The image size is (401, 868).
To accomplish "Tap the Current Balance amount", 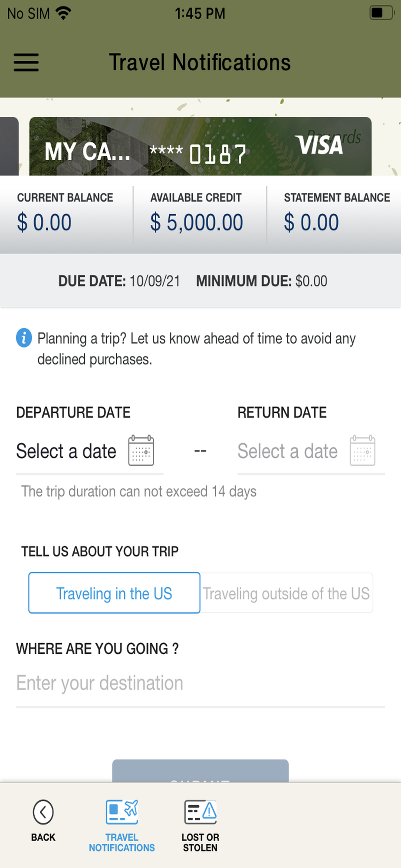I will pos(44,223).
